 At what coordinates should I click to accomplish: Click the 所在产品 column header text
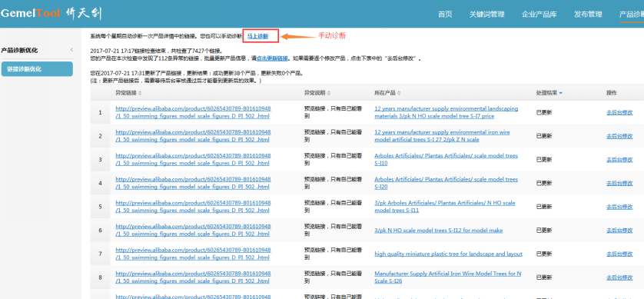(385, 93)
